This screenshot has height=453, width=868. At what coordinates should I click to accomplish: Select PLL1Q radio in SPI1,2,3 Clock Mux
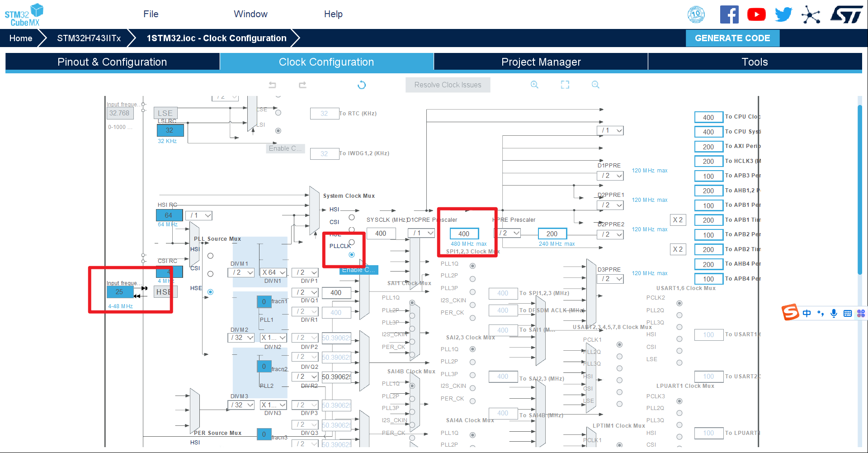coord(472,266)
